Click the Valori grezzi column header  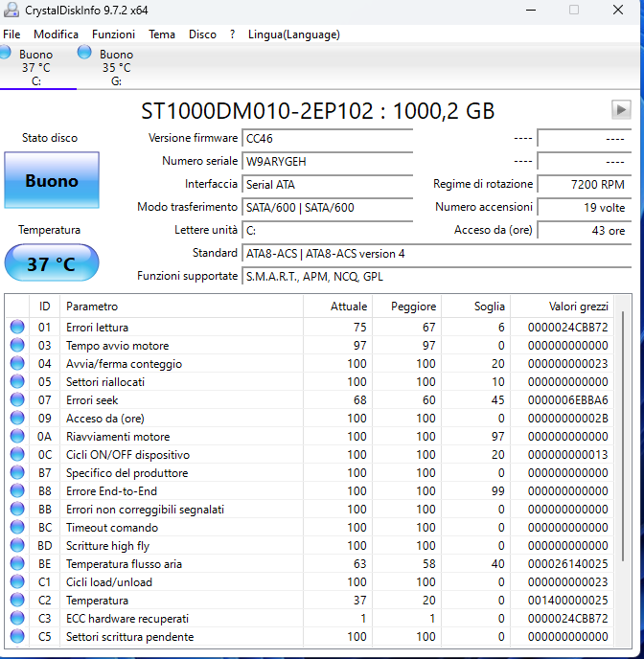click(562, 307)
